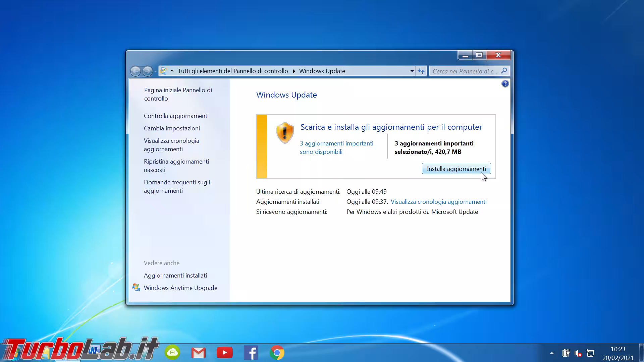Navigate to Tutti gli elementi del Pannello di controllo
This screenshot has height=362, width=644.
point(232,71)
